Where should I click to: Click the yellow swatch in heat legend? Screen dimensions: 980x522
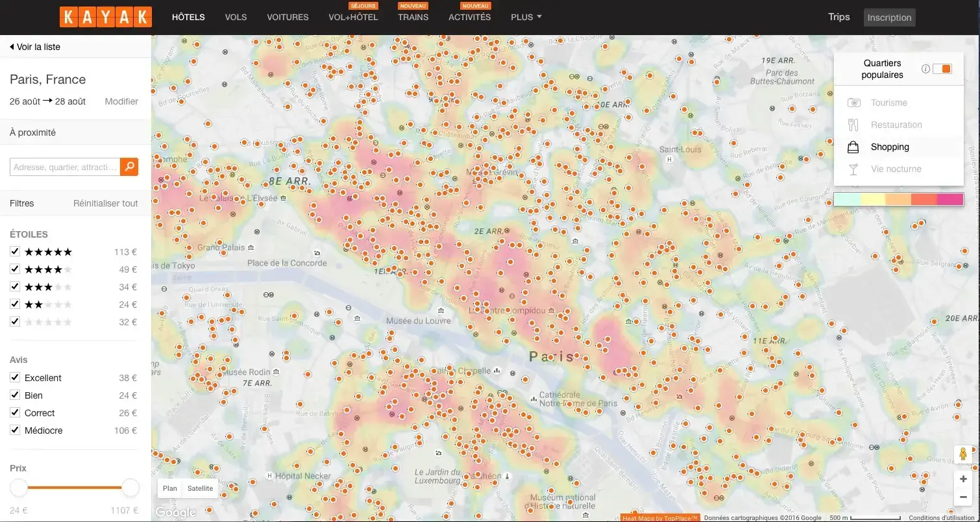[x=872, y=199]
